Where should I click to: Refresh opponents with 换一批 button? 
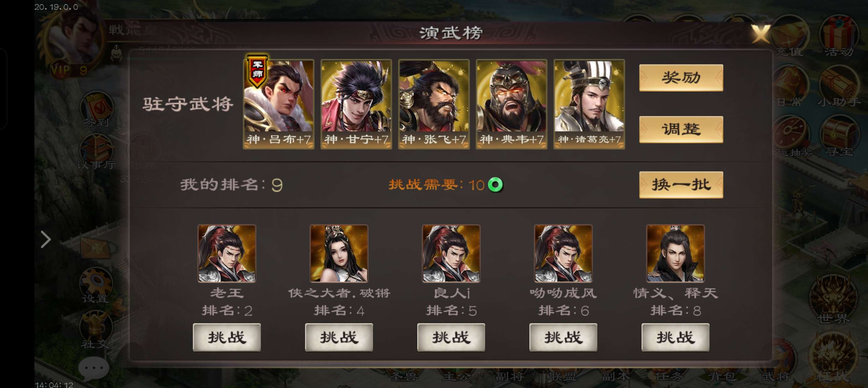coord(681,185)
